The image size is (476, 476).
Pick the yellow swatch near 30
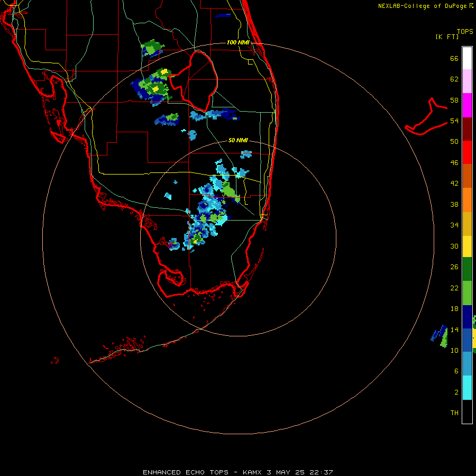click(x=467, y=246)
